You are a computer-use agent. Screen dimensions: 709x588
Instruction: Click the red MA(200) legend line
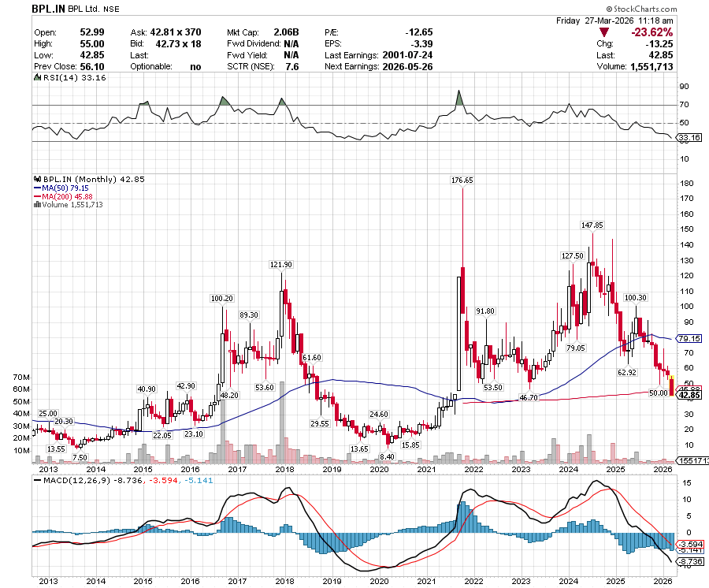tap(38, 197)
